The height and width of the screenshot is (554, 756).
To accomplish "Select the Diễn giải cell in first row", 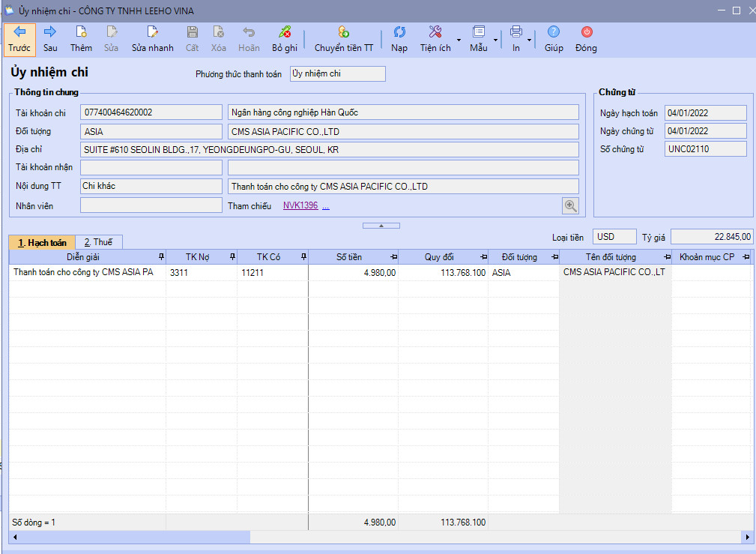I will [x=87, y=273].
